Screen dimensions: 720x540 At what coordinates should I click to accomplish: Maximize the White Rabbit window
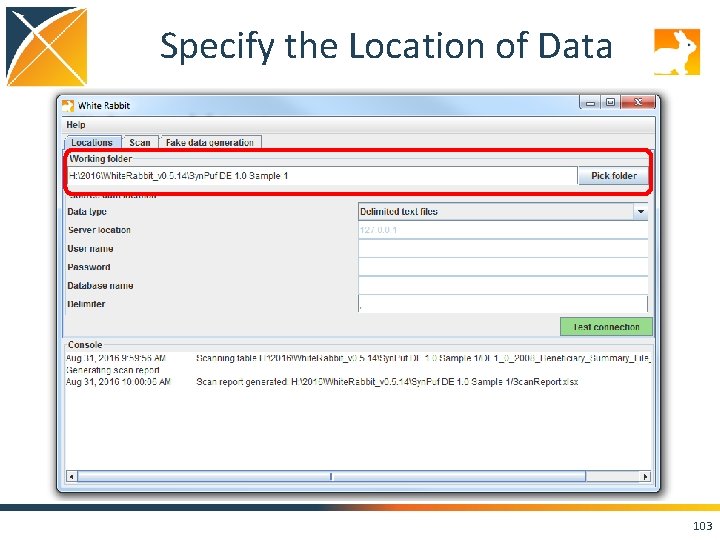[x=610, y=102]
